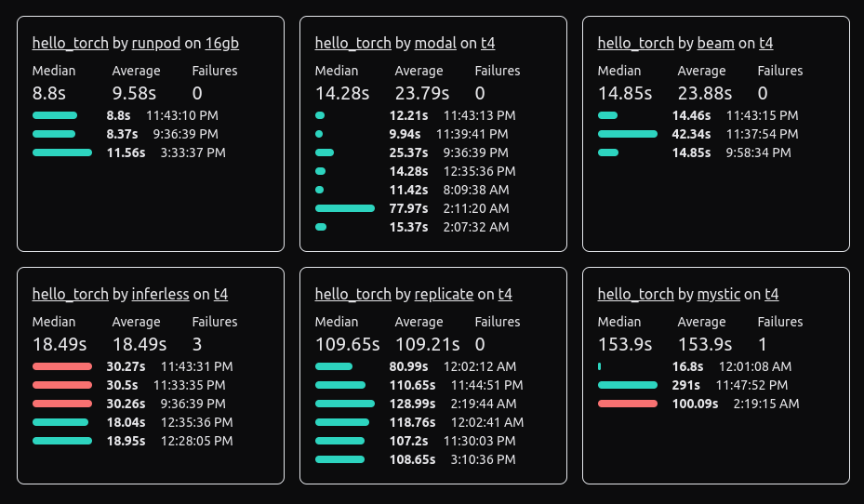Click the mystic timestamp 11:47:52 PM

[751, 385]
